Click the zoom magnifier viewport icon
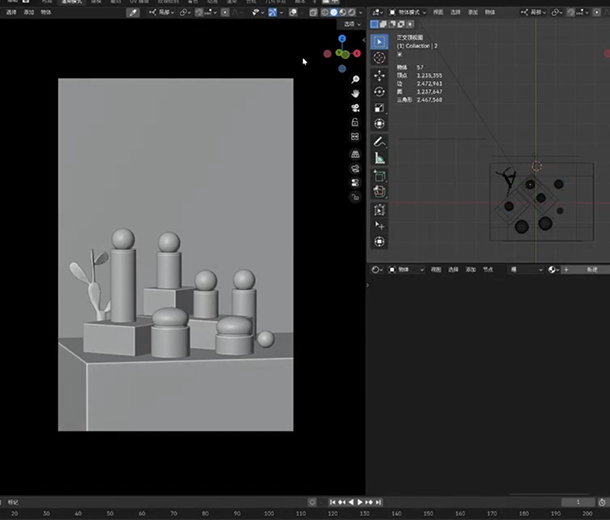The width and height of the screenshot is (610, 520). (x=356, y=79)
